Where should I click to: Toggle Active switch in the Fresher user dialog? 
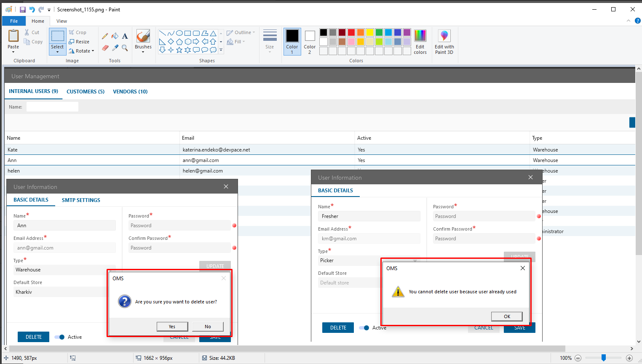tap(364, 328)
